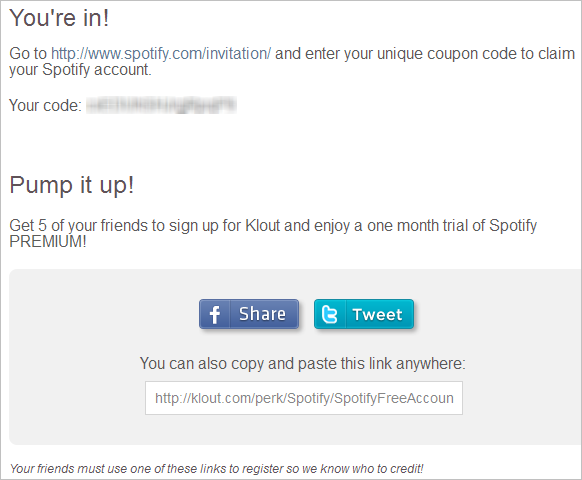The image size is (582, 480).
Task: Click the "You're in!" heading
Action: pyautogui.click(x=59, y=17)
